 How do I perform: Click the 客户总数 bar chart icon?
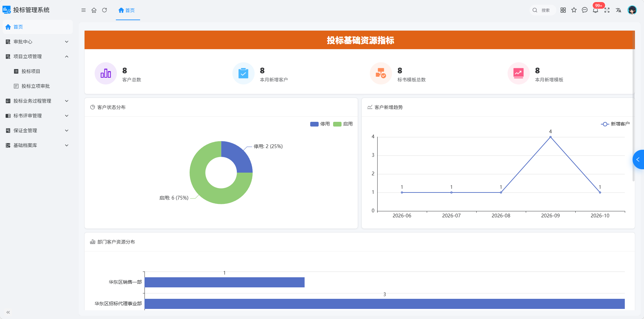(106, 73)
